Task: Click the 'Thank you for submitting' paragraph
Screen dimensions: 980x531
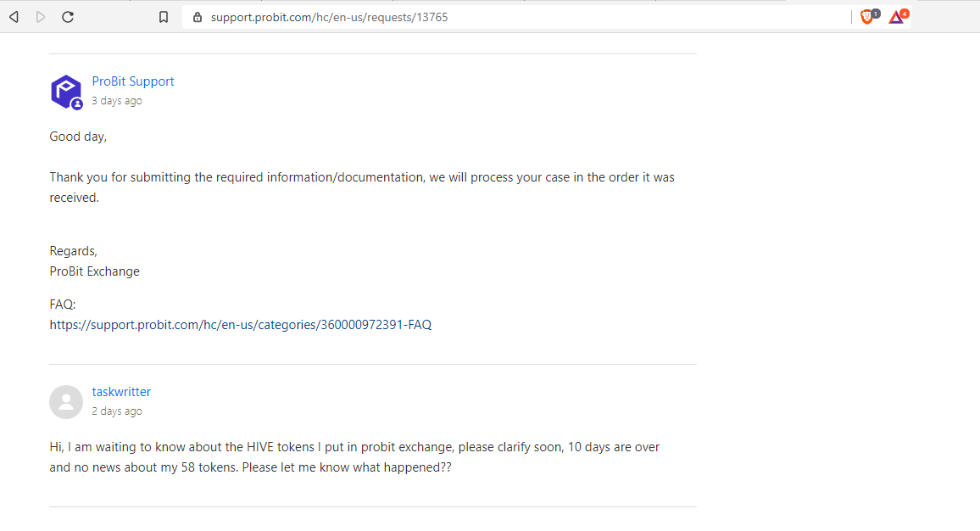Action: [x=362, y=187]
